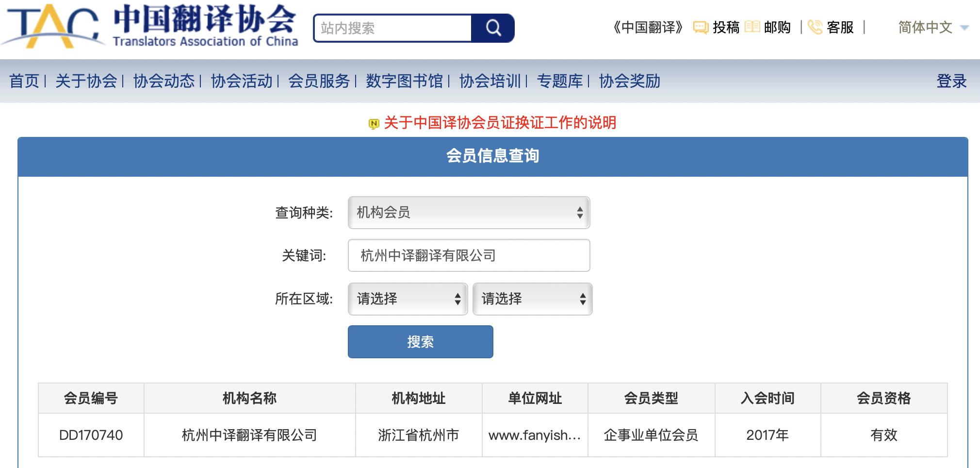The width and height of the screenshot is (980, 468).
Task: Open the second 所在区域 请选择 dropdown
Action: [532, 299]
